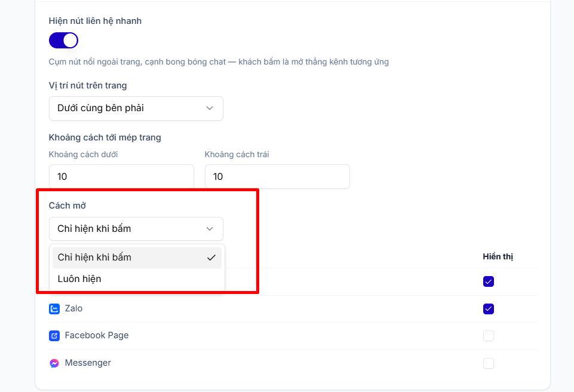Click the checkmark beside Chỉ hiện khi bấm option

point(211,258)
